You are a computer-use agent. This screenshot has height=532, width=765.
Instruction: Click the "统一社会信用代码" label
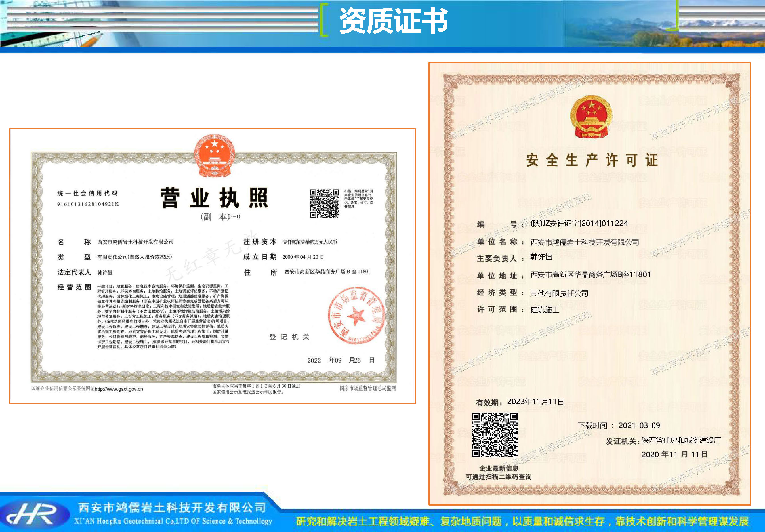87,193
